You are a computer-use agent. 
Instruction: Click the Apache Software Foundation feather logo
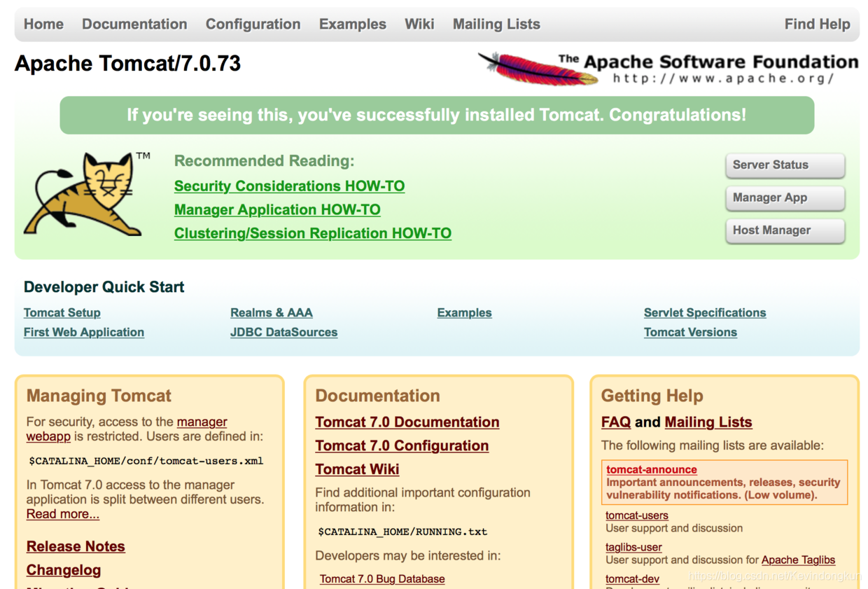[x=668, y=68]
